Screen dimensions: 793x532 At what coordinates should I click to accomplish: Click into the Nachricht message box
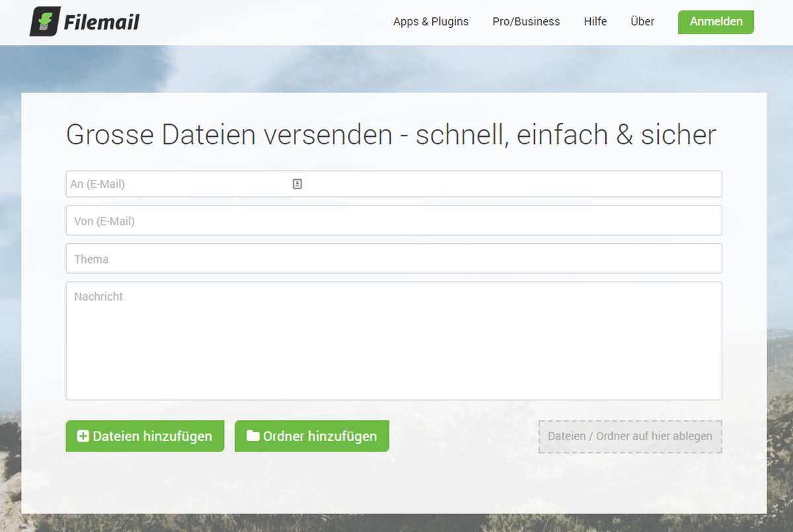click(394, 341)
